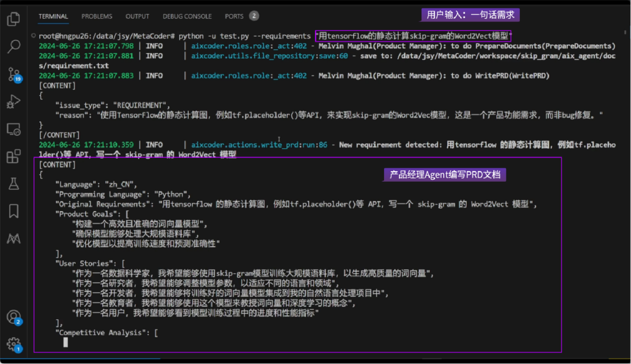Open the Testing flask view
Image resolution: width=631 pixels, height=364 pixels.
pos(13,184)
